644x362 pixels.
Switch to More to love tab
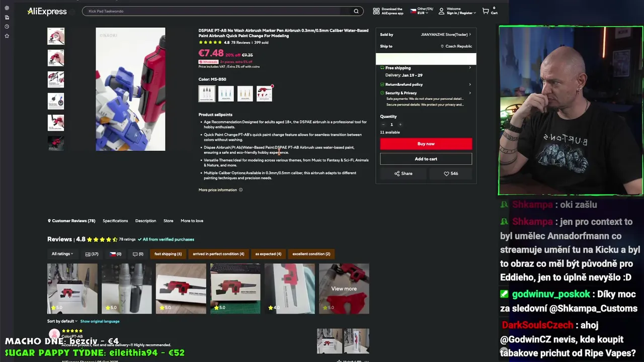pos(192,221)
